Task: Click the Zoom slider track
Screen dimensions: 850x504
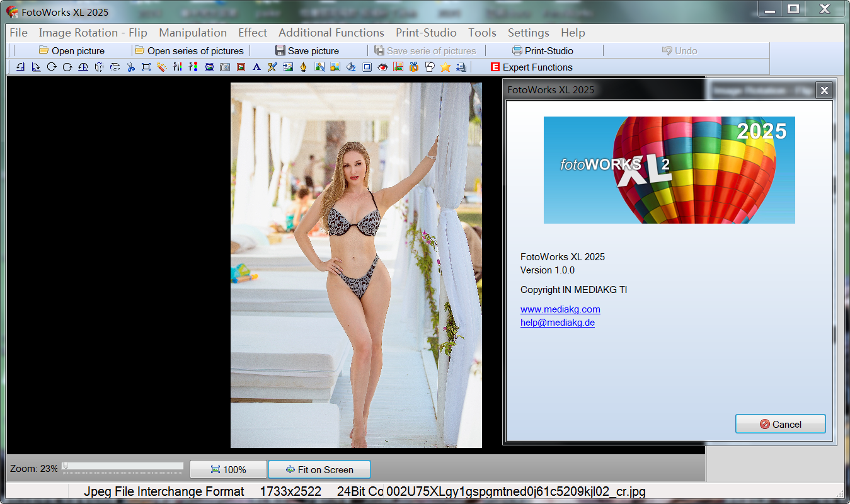Action: click(x=123, y=466)
